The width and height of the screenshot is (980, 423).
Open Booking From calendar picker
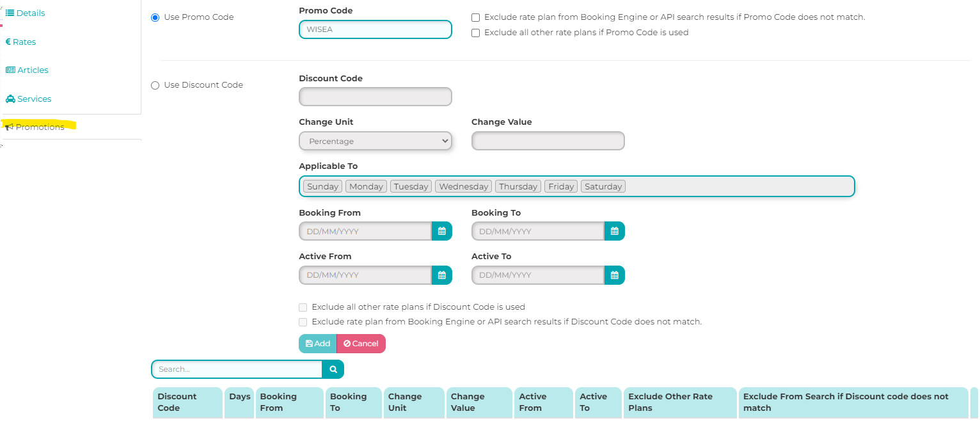tap(442, 231)
